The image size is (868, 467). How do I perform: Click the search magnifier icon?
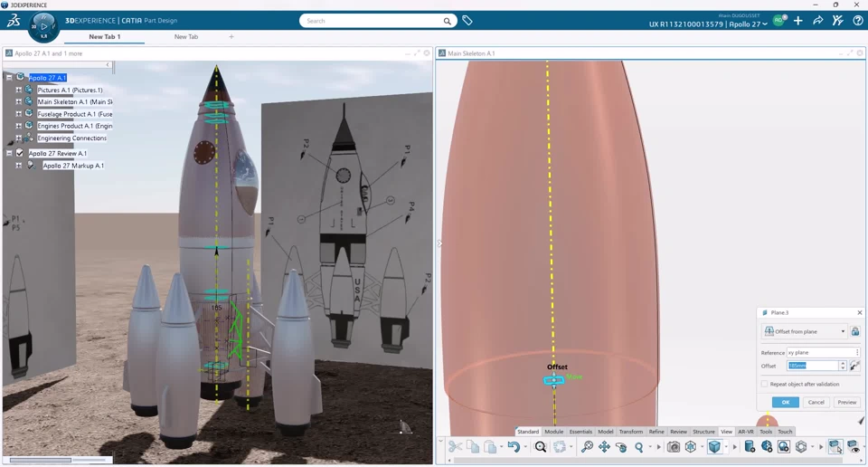click(447, 21)
